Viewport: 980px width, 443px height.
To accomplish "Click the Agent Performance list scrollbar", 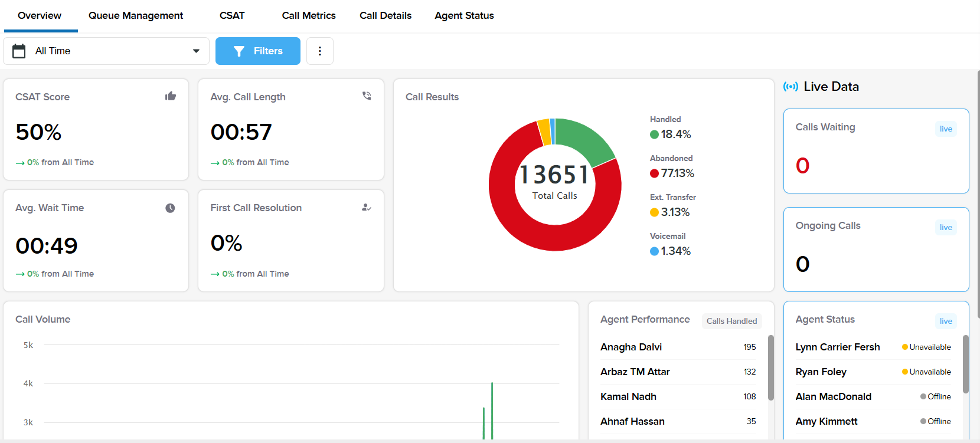I will (770, 367).
